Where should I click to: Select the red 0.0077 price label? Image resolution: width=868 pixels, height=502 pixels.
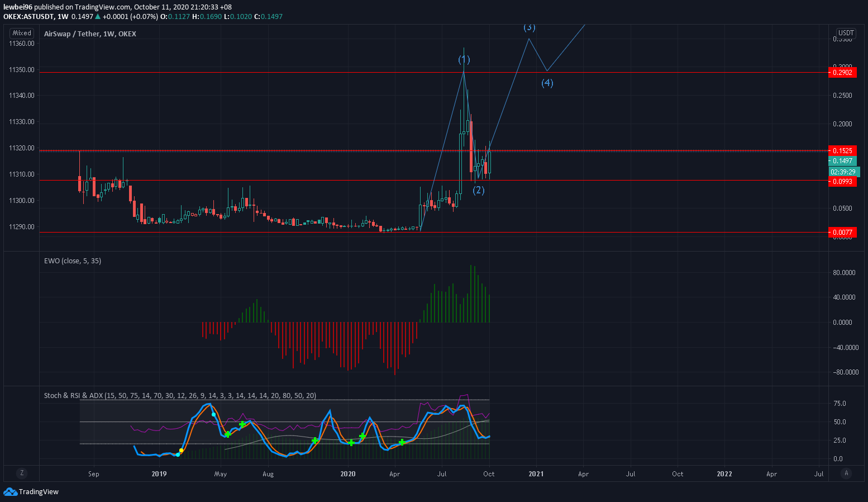(x=842, y=233)
